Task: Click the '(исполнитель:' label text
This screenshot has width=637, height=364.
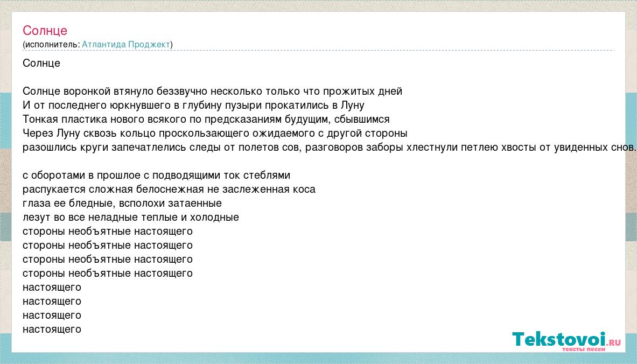Action: point(52,44)
